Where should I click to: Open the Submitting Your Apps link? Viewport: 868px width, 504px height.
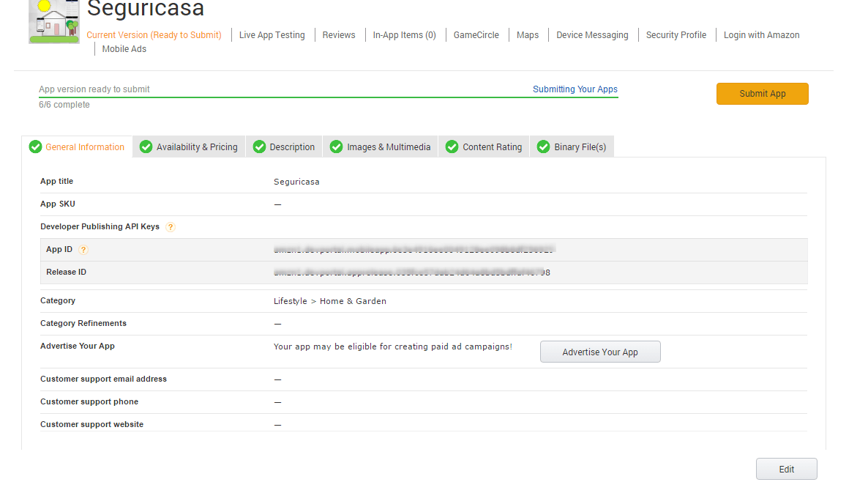point(575,89)
